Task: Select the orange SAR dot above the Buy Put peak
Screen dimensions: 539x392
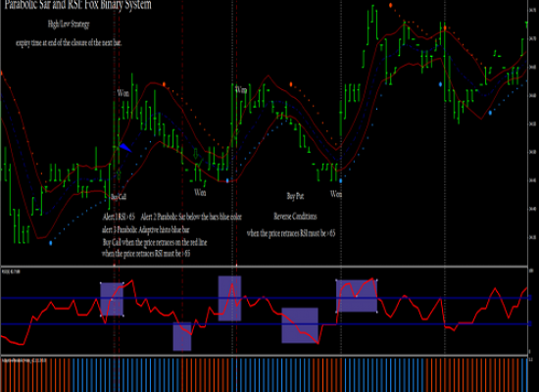Action: (x=291, y=84)
